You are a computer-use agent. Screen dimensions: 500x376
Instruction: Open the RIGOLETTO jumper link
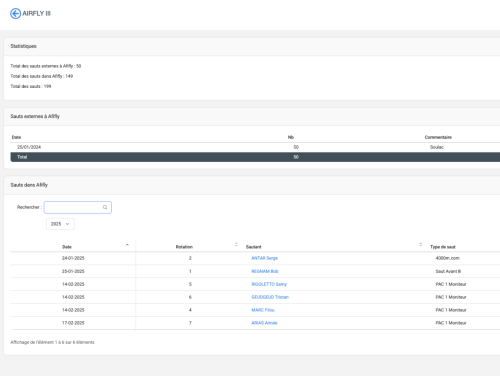[269, 284]
